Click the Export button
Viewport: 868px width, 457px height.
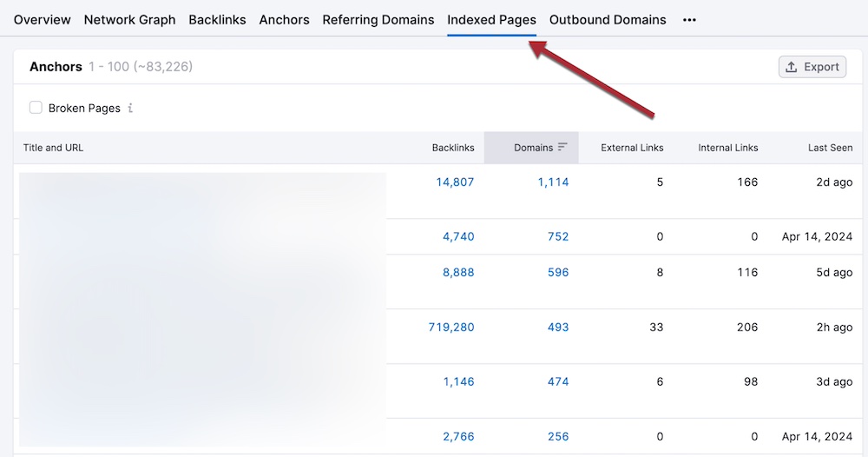[812, 67]
